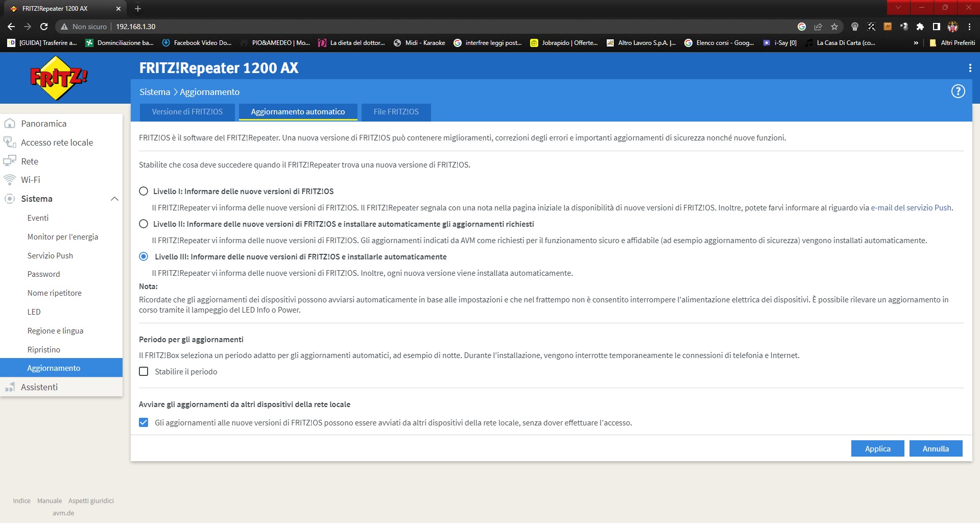This screenshot has width=980, height=523.
Task: Visit avm.de footer link
Action: [63, 513]
